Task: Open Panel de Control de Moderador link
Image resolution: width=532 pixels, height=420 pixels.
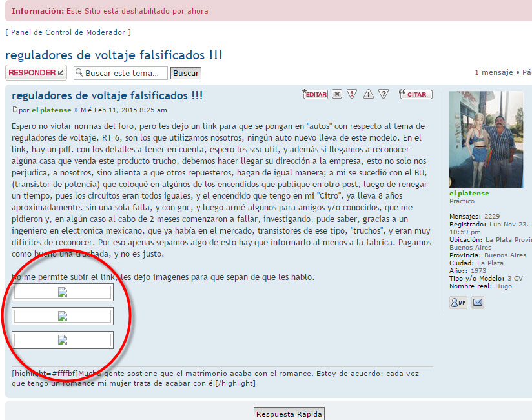Action: tap(68, 32)
